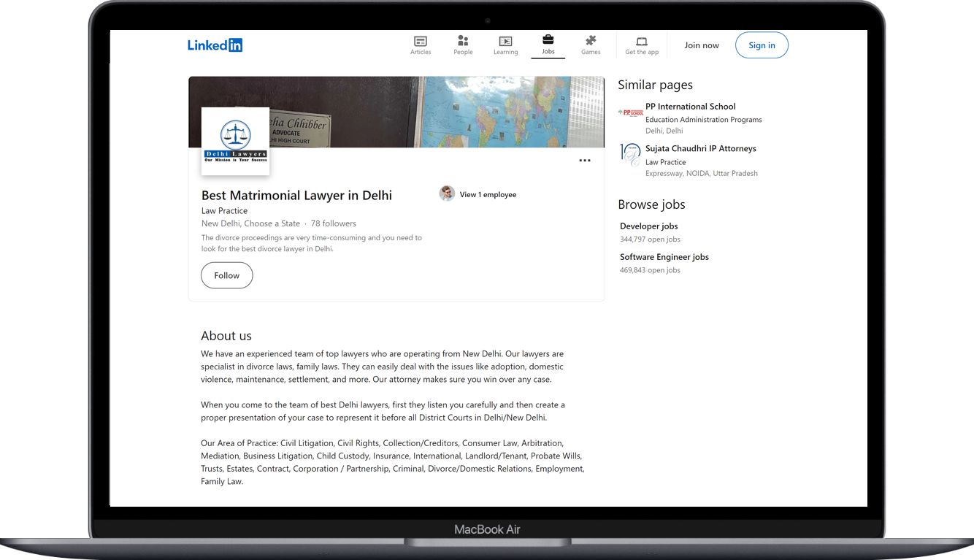Open the View 1 employee link
Viewport: 974px width, 560px height.
click(x=488, y=195)
